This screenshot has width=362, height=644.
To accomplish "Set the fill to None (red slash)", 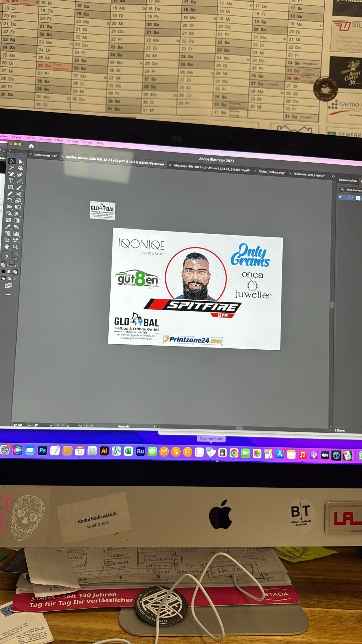I will [x=15, y=272].
